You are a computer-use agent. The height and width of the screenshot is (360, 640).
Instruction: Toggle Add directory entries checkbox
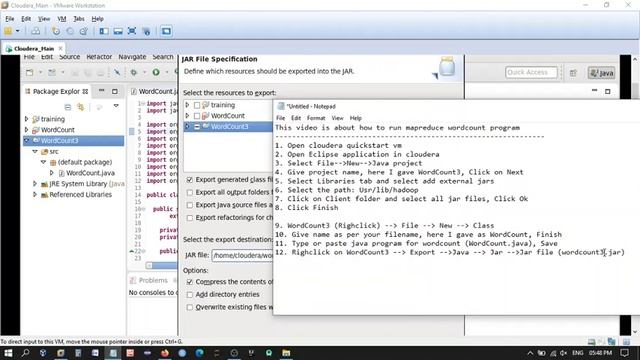pyautogui.click(x=189, y=294)
